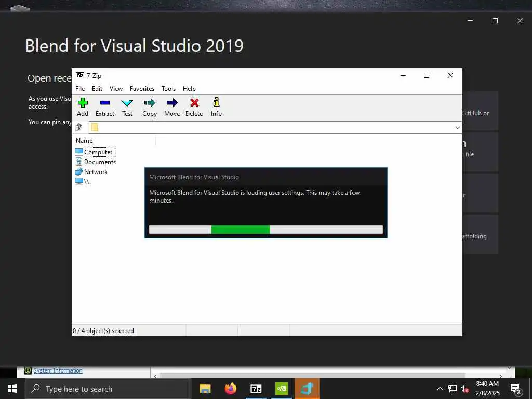Click the 7-Zip title bar icon
The height and width of the screenshot is (399, 532).
[x=79, y=75]
